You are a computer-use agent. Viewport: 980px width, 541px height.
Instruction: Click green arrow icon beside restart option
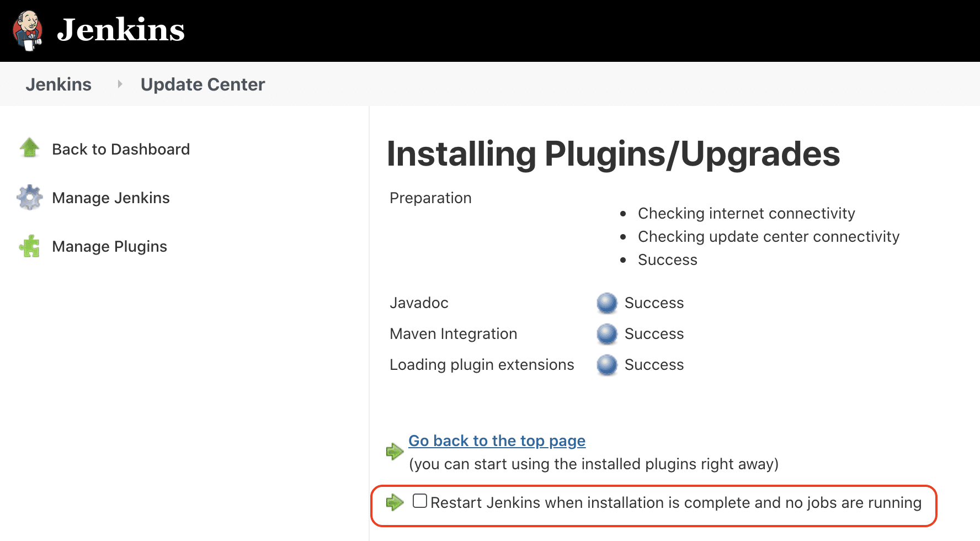[x=395, y=502]
